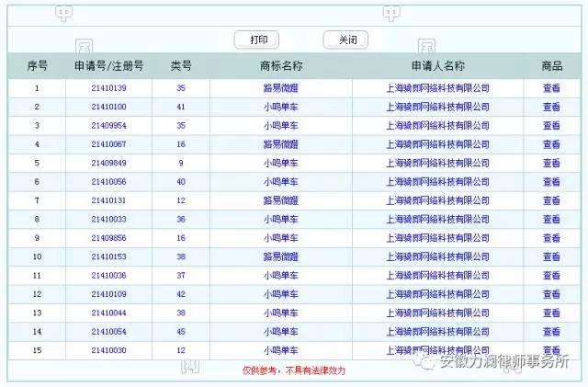
Task: Click trademark name 小鸣单车 in row 5
Action: (281, 164)
